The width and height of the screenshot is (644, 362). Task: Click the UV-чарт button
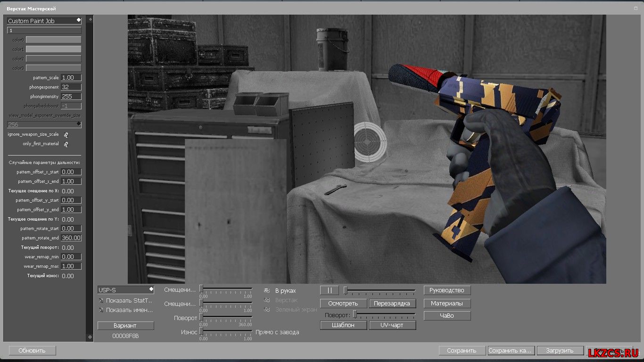(x=392, y=325)
